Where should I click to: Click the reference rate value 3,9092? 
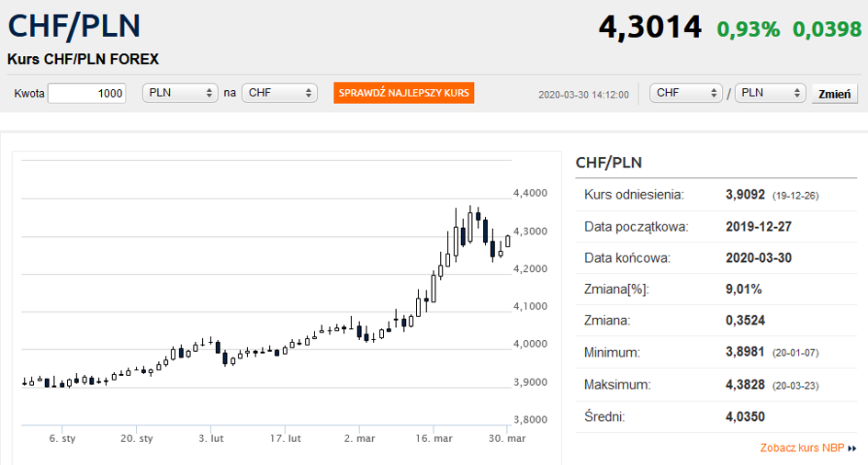point(745,195)
